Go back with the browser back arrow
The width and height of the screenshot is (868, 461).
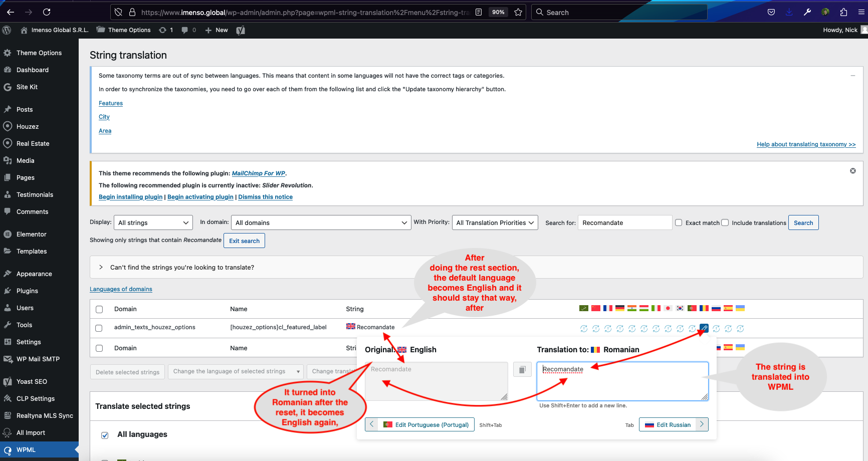pyautogui.click(x=11, y=12)
